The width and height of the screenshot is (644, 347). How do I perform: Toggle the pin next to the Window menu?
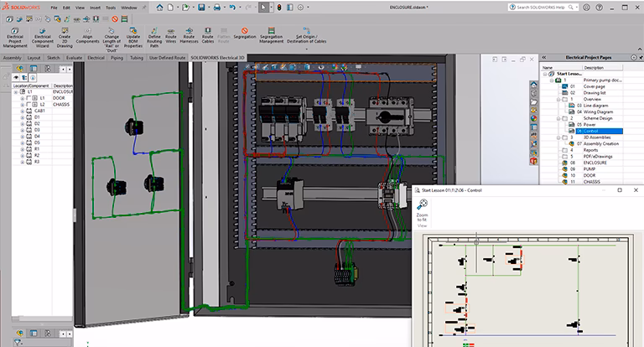click(144, 8)
